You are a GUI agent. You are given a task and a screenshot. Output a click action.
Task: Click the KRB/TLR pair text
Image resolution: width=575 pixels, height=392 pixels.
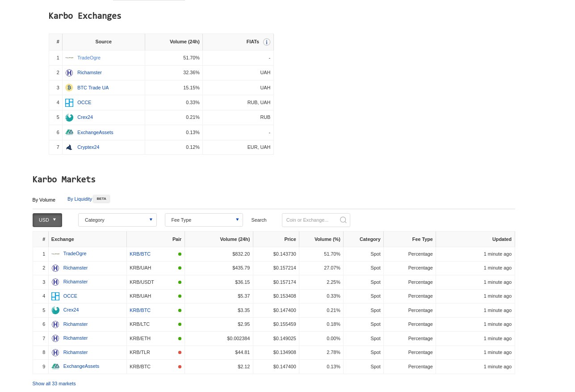pos(140,352)
